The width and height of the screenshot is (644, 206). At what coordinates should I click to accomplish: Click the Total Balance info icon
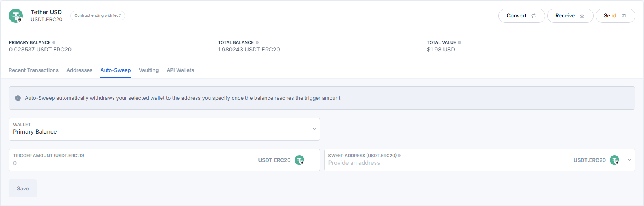[257, 42]
